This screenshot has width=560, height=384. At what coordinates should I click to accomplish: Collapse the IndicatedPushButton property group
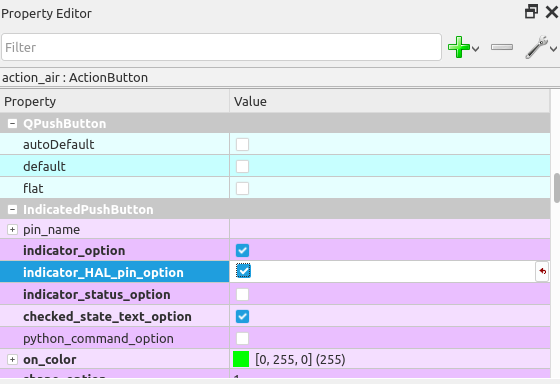tap(12, 209)
